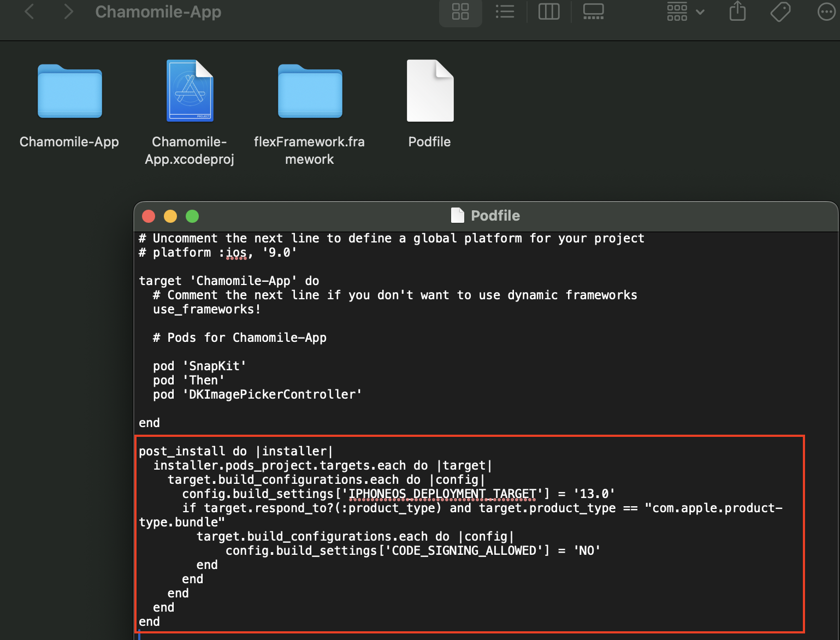Switch Finder to column view
The height and width of the screenshot is (640, 840).
[549, 11]
